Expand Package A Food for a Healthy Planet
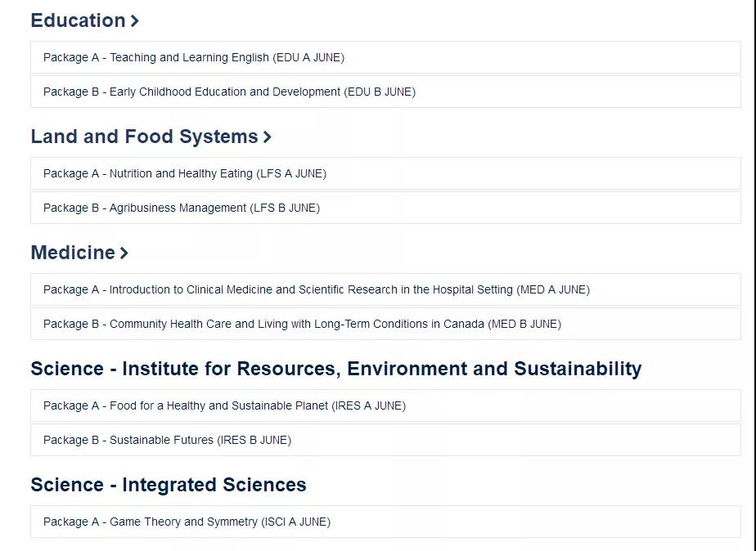This screenshot has width=756, height=551. pyautogui.click(x=385, y=405)
